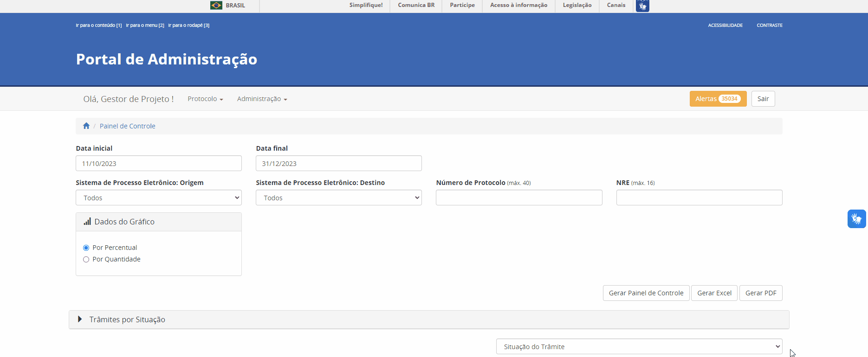The image size is (868, 357).
Task: Focus the Data inicial field
Action: (159, 163)
